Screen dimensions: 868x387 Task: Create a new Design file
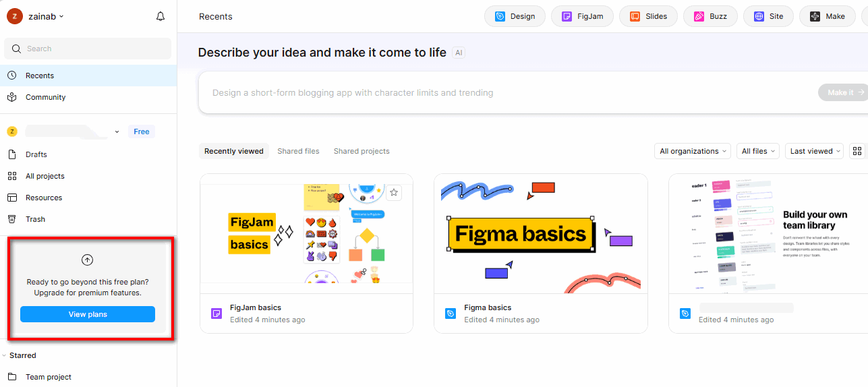click(x=515, y=16)
